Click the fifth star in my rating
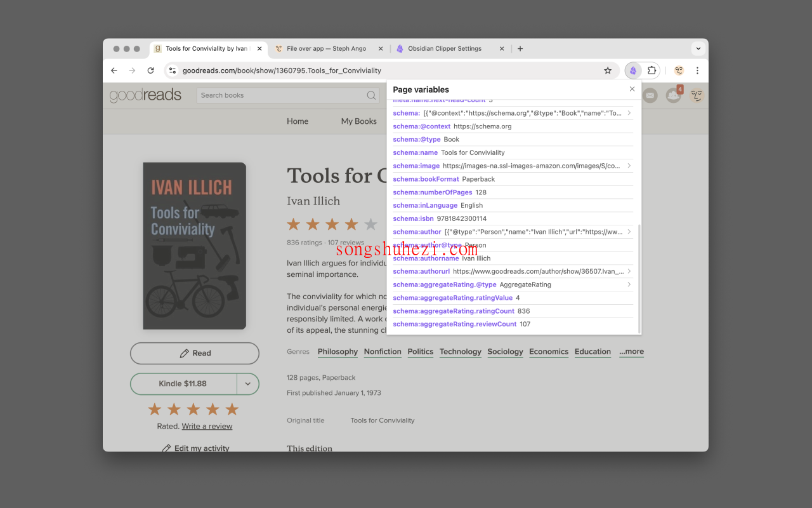 tap(232, 409)
